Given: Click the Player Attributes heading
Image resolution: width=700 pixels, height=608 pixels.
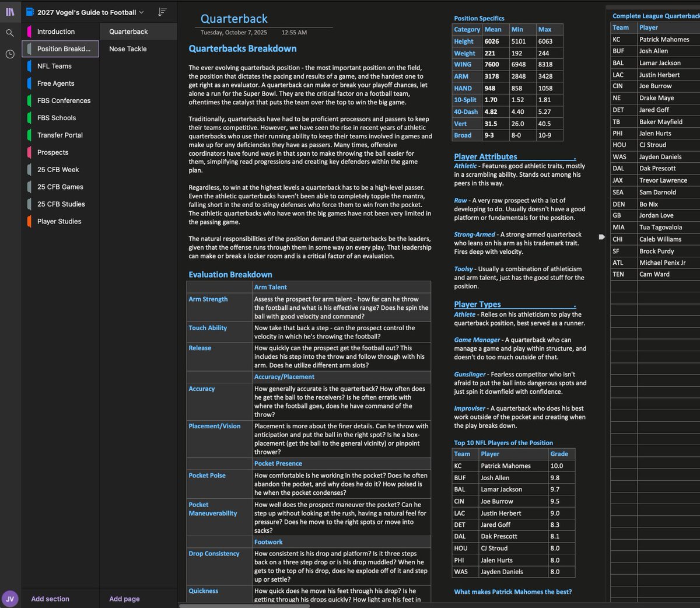Looking at the screenshot, I should [x=485, y=156].
